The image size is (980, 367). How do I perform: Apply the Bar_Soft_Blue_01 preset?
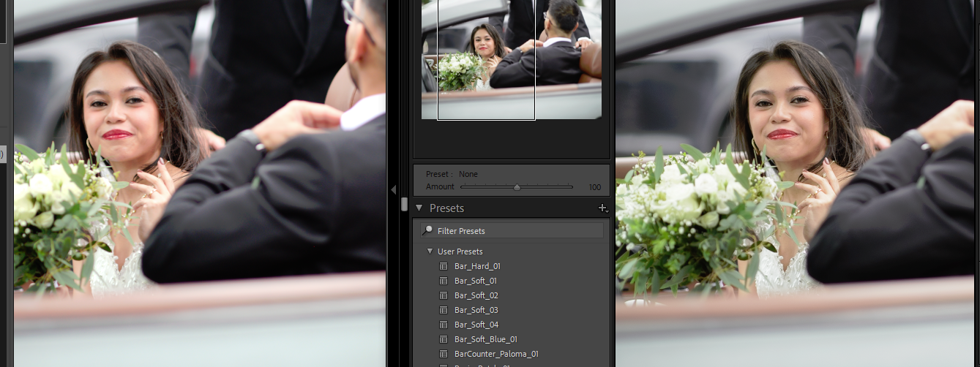(x=486, y=339)
